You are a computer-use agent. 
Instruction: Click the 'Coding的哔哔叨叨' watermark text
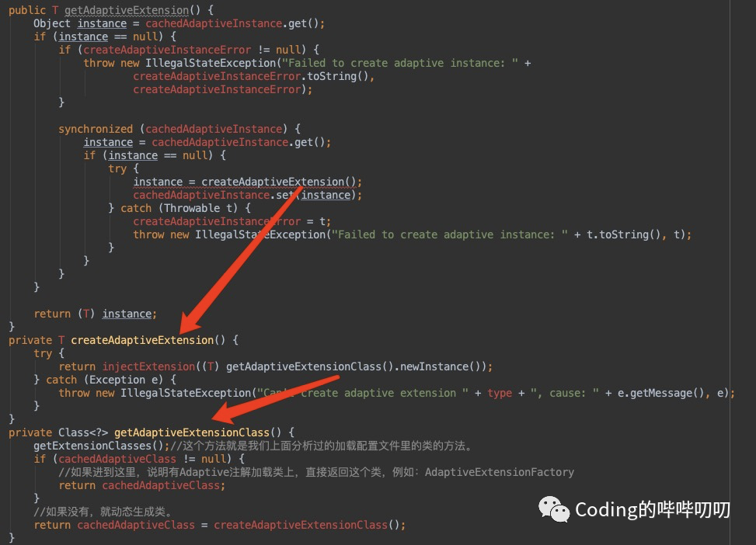[x=653, y=509]
